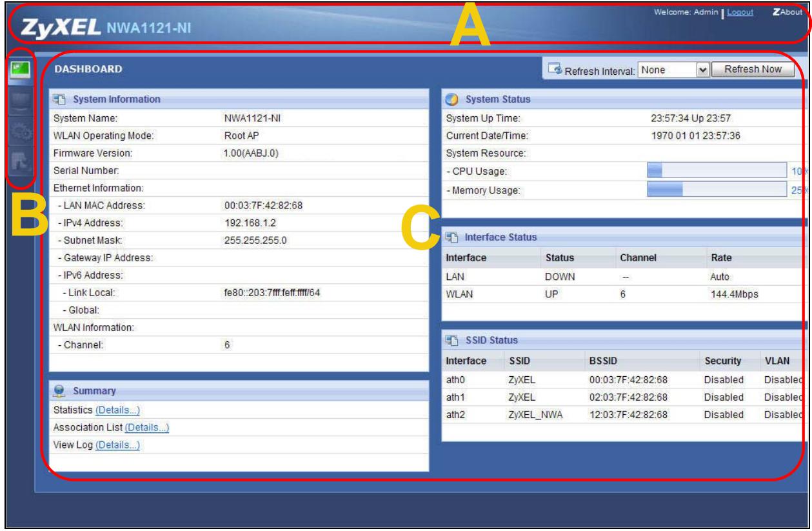The image size is (812, 531).
Task: Click the SSID Status panel icon
Action: [453, 339]
